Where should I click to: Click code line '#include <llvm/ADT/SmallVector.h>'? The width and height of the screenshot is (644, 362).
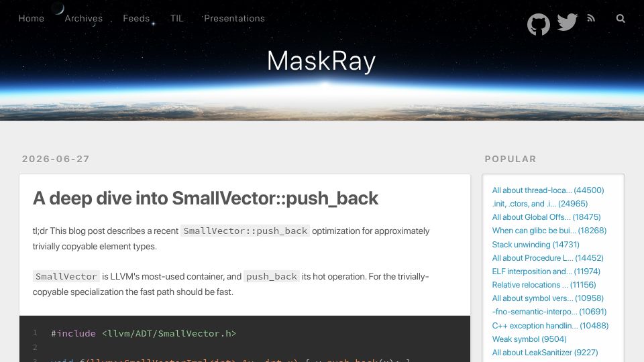pyautogui.click(x=144, y=334)
